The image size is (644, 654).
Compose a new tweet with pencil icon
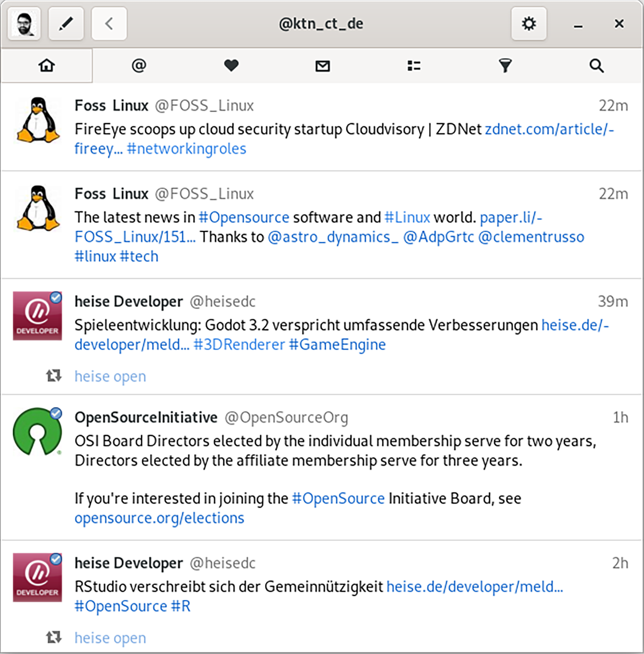click(66, 24)
